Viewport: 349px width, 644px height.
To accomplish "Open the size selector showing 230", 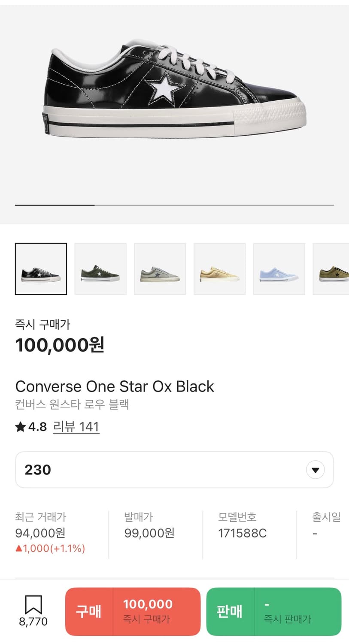I will (x=174, y=470).
